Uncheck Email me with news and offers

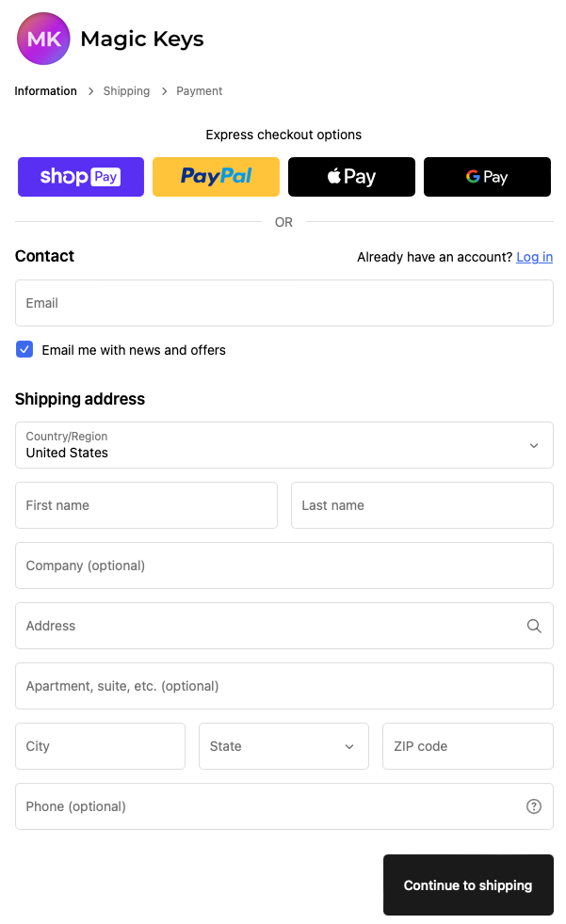24,349
